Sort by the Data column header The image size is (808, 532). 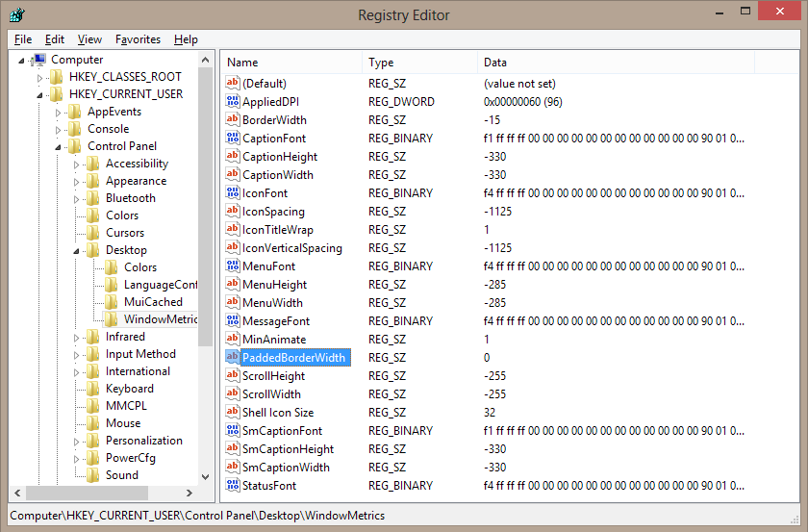point(616,63)
